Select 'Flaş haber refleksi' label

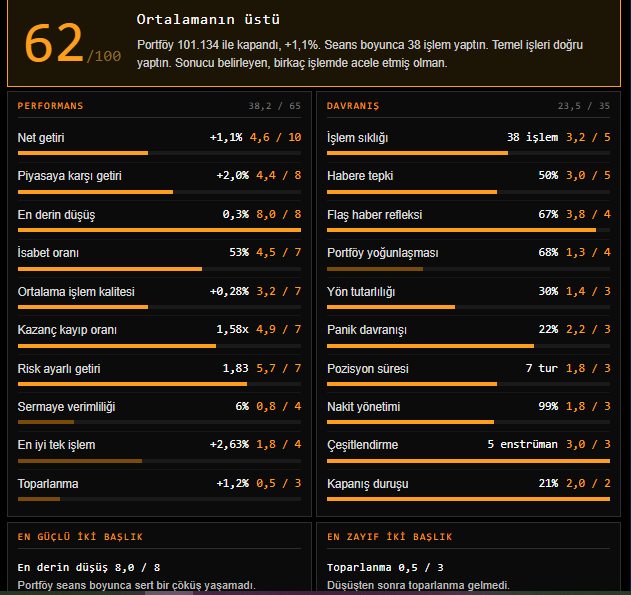pyautogui.click(x=374, y=214)
